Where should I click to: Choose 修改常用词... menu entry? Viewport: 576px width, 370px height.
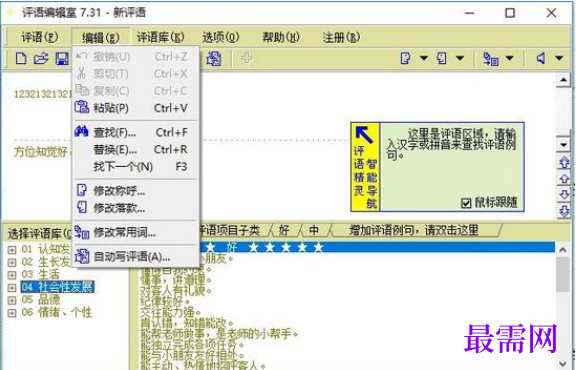135,233
